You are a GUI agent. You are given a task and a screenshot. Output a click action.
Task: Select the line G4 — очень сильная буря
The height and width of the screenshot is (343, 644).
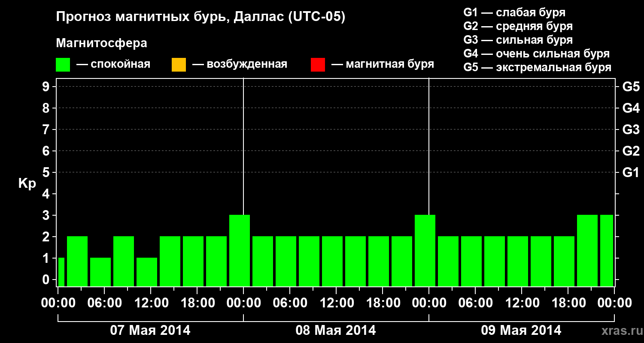click(x=537, y=54)
